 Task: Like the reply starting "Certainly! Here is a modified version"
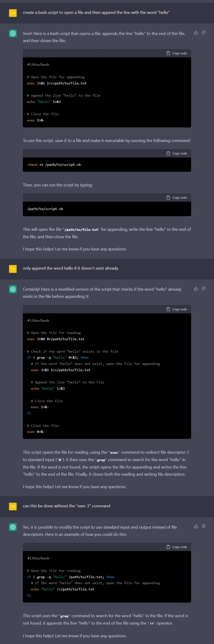[196, 289]
